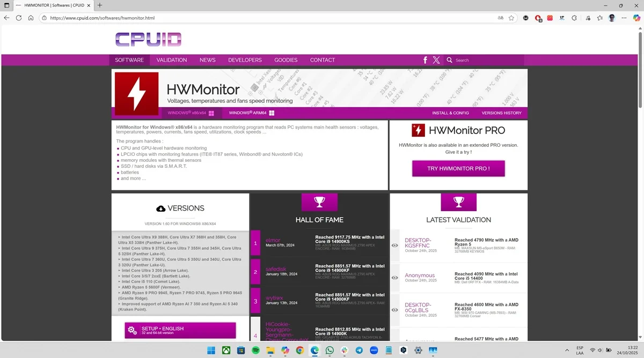Open Spotify from the taskbar
Screen dimensions: 644x358
point(255,350)
